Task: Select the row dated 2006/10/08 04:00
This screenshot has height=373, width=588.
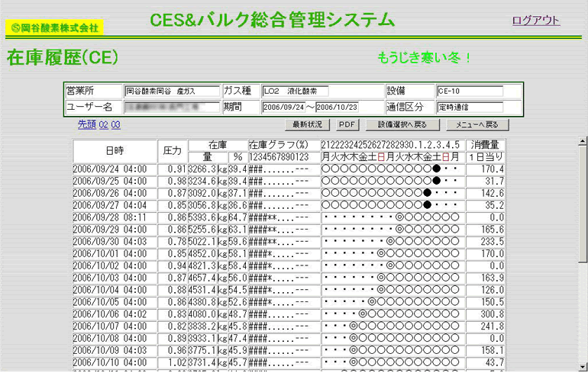Action: pos(289,339)
